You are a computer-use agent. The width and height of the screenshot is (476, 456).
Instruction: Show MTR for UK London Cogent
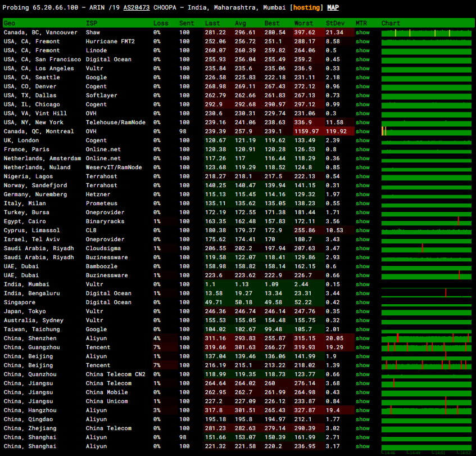(x=362, y=141)
